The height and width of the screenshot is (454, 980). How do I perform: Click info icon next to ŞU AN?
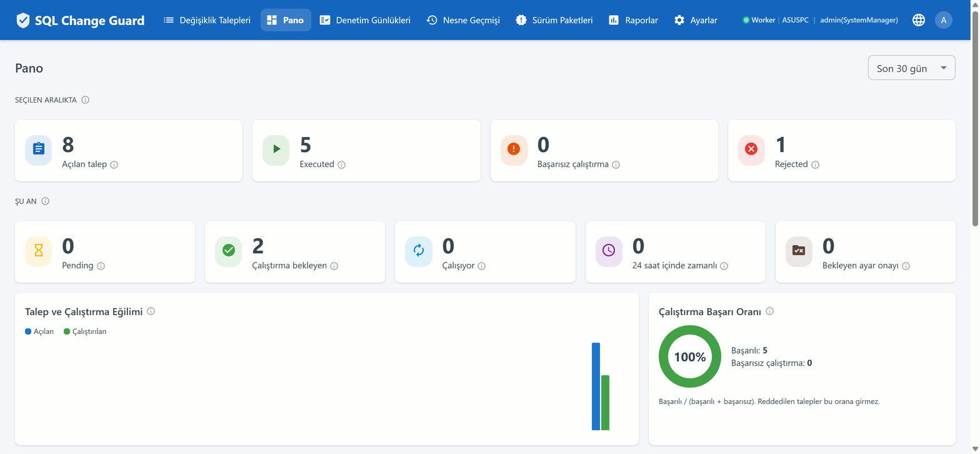[46, 201]
